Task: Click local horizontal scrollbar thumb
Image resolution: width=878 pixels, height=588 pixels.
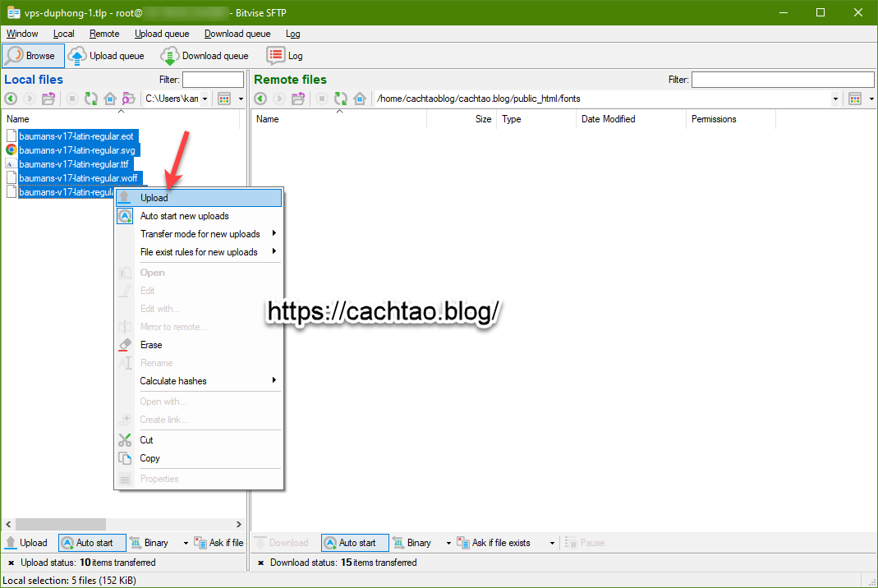Action: point(61,524)
